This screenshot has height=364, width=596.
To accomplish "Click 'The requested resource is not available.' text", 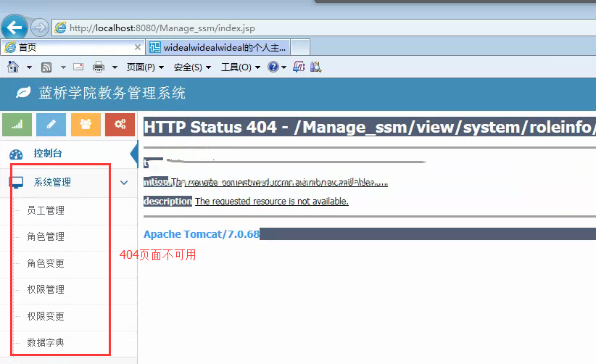I will click(272, 201).
